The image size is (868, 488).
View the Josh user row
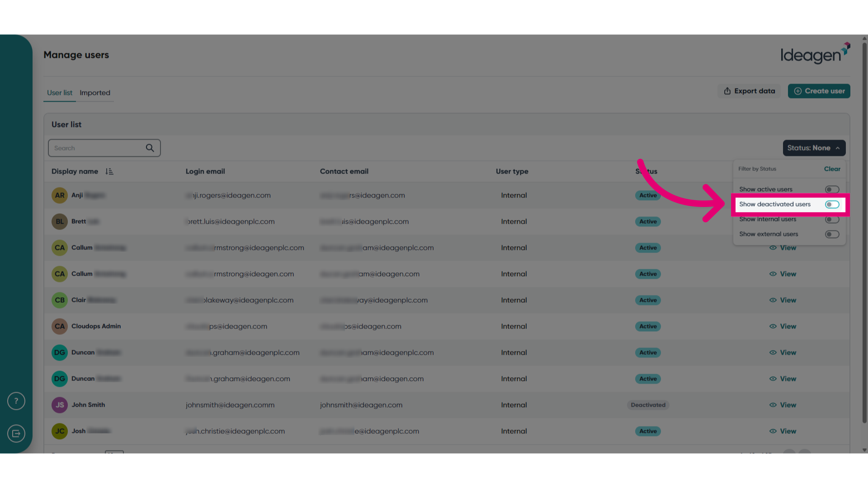(x=783, y=431)
